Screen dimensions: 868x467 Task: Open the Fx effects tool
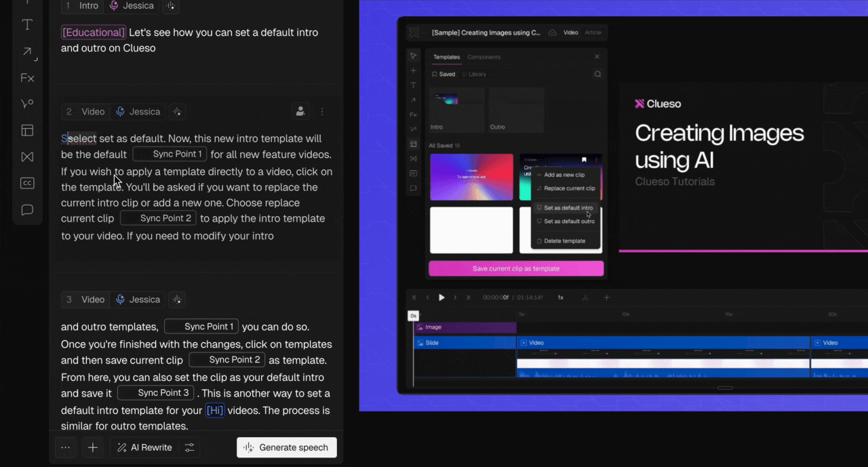27,78
